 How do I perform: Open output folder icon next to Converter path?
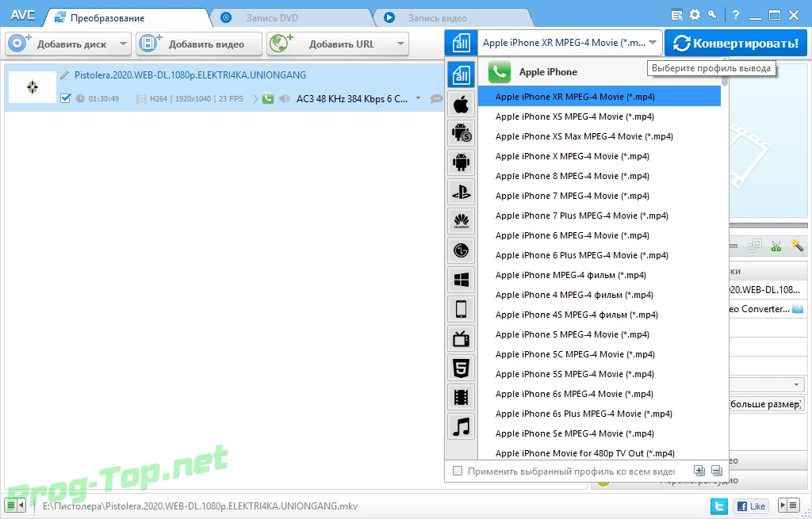798,309
